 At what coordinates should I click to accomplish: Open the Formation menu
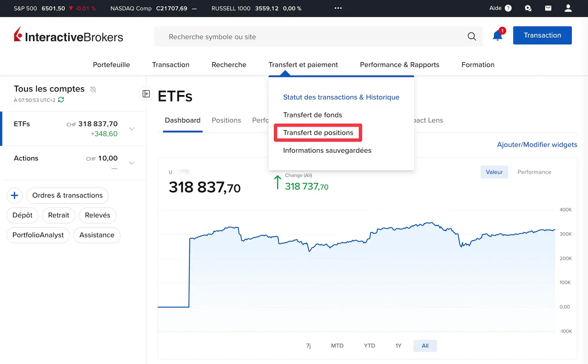point(478,65)
